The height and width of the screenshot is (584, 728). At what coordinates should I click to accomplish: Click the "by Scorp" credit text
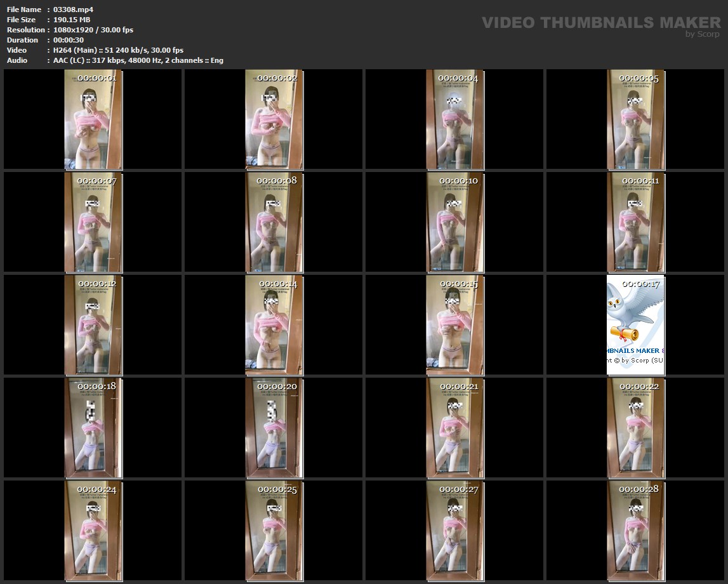point(703,34)
